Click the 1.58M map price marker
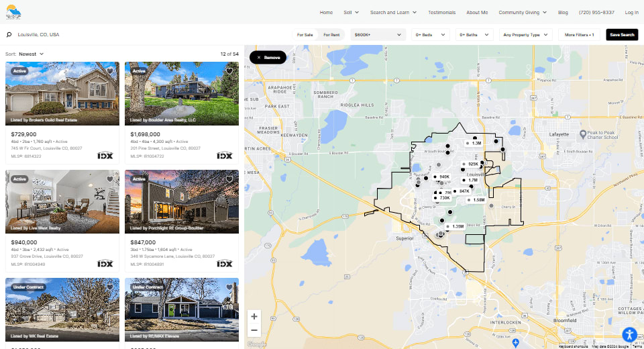 pyautogui.click(x=476, y=200)
